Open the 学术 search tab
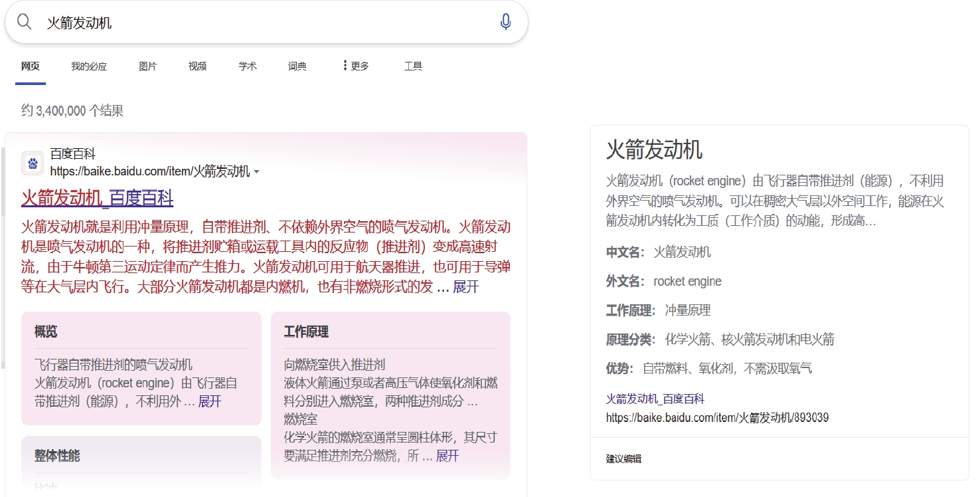The image size is (980, 497). 248,66
